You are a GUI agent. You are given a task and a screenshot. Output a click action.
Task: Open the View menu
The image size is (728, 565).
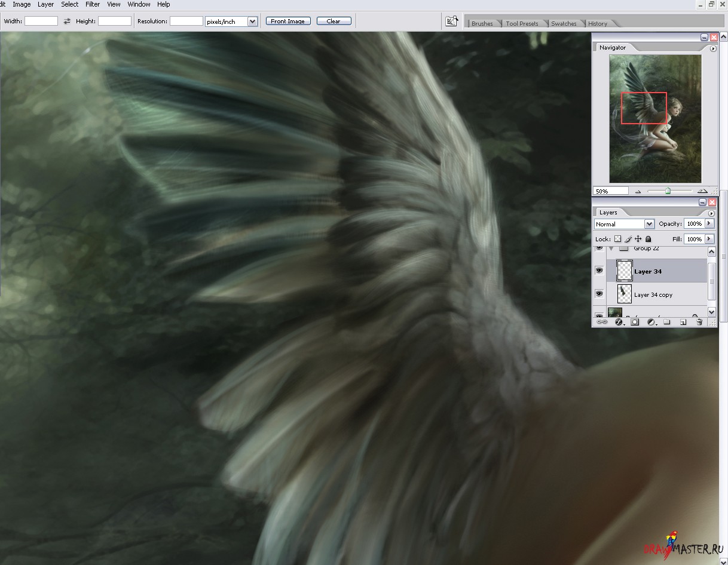point(114,4)
